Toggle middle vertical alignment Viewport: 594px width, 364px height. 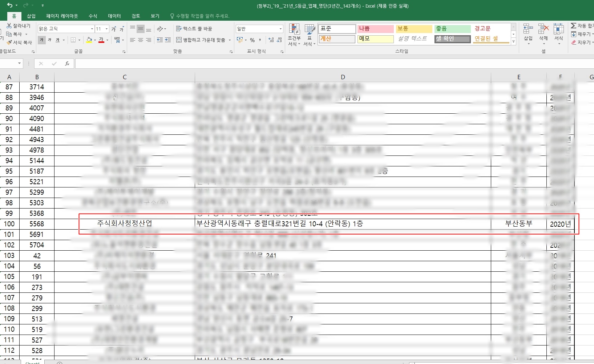[141, 29]
